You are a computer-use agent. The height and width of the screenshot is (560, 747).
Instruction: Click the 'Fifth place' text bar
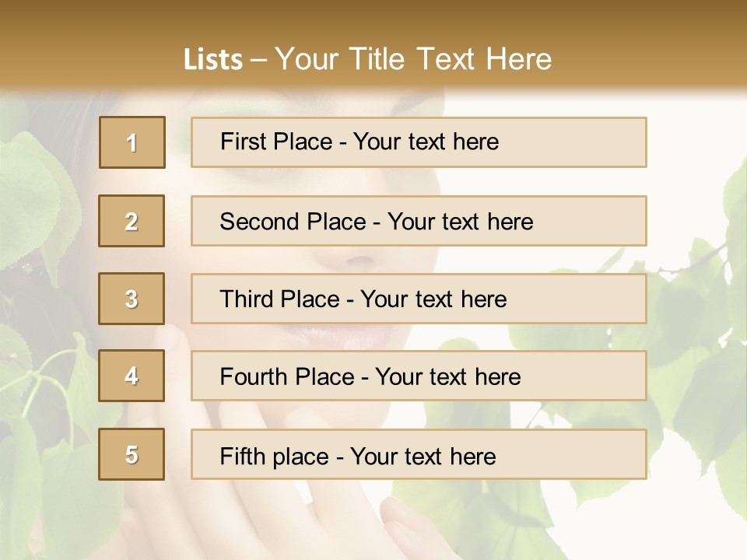tap(419, 454)
